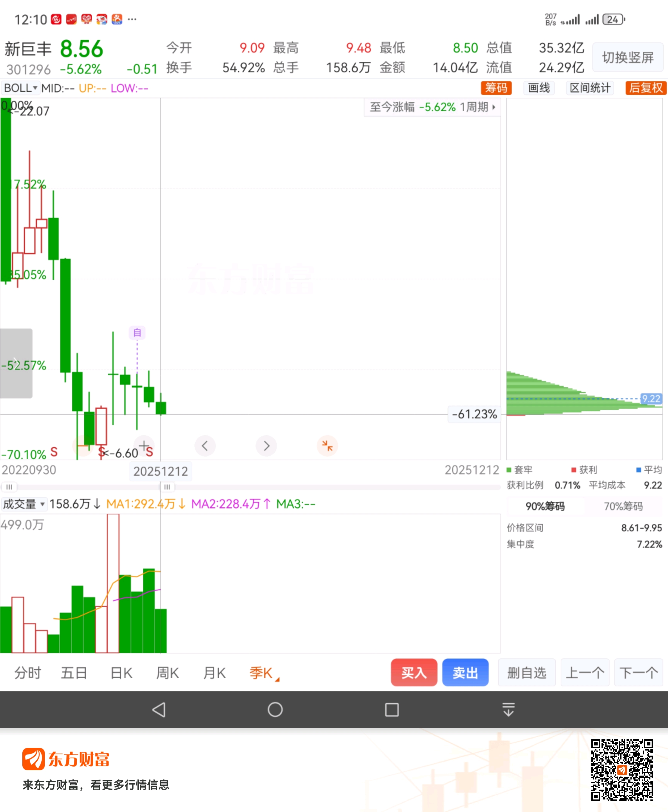Tap the red 买入 buy button
Image resolution: width=668 pixels, height=812 pixels.
(414, 672)
